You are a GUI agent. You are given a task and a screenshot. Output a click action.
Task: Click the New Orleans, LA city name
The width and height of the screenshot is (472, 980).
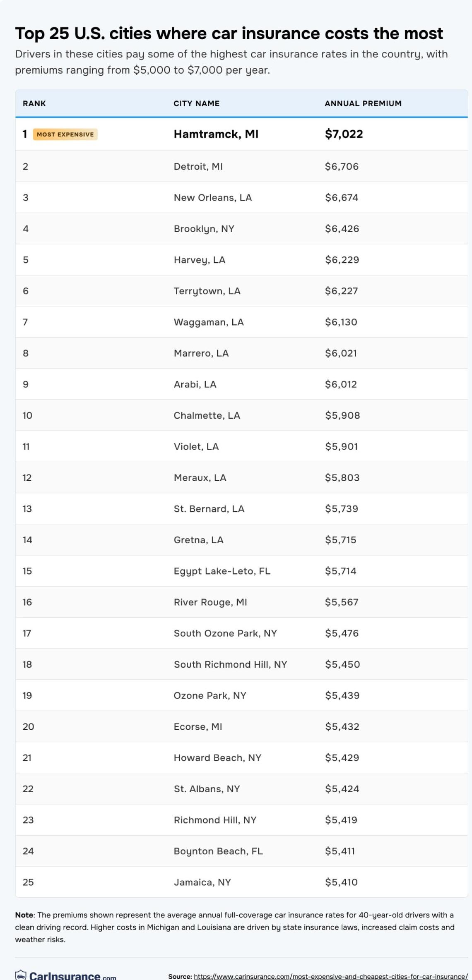[212, 197]
